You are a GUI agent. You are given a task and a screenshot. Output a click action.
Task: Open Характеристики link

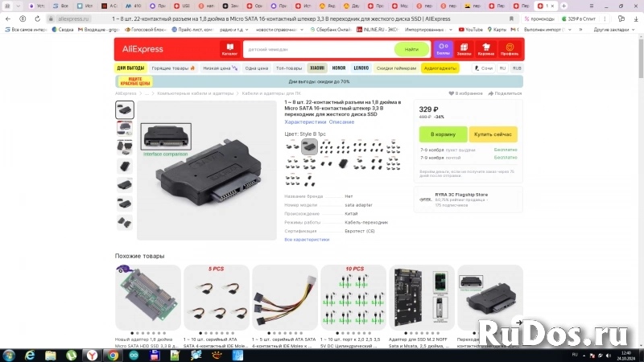pos(305,122)
